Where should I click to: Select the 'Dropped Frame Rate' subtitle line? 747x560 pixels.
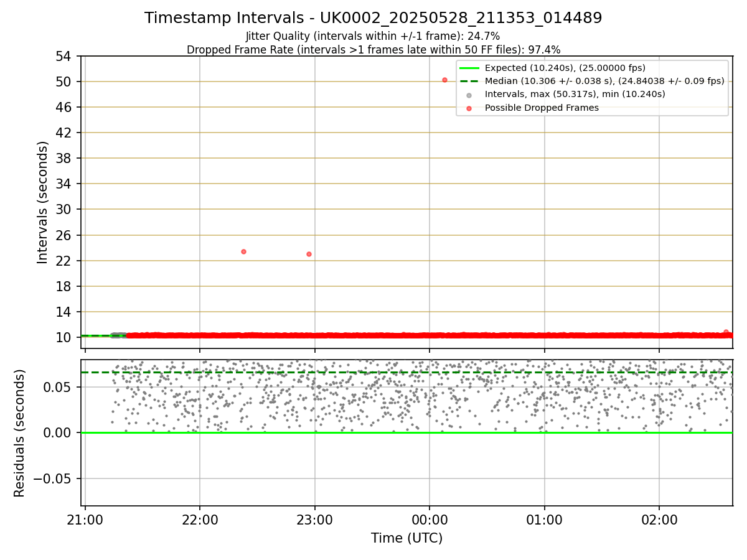pos(374,50)
